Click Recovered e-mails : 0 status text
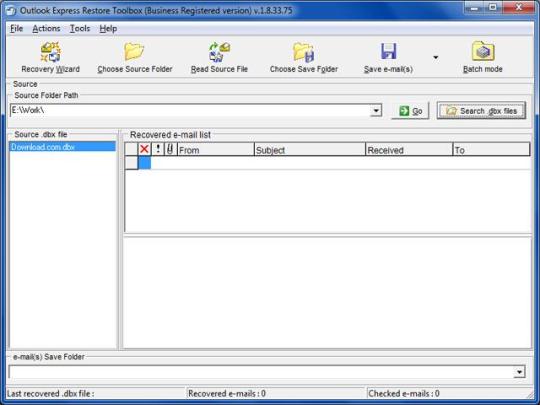This screenshot has width=540, height=405. click(x=227, y=393)
